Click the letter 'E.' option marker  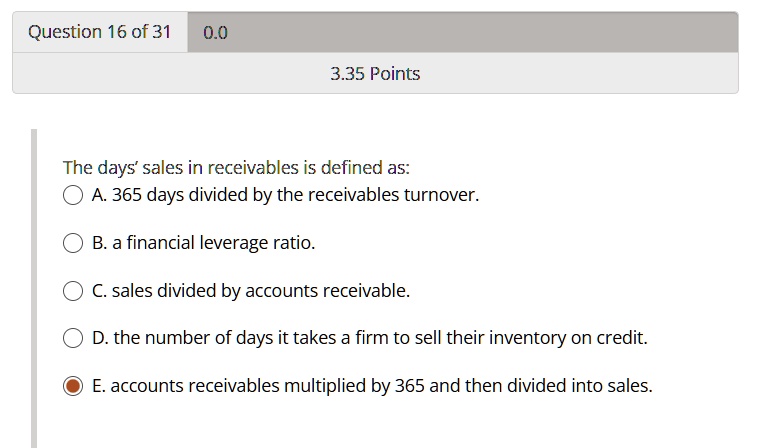(x=98, y=386)
